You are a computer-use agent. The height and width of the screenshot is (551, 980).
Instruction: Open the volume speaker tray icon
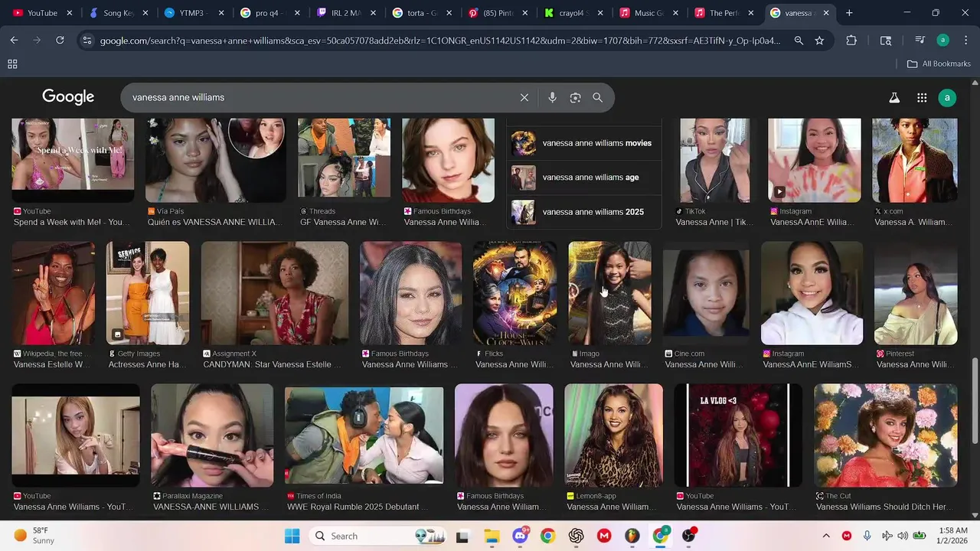pos(903,536)
